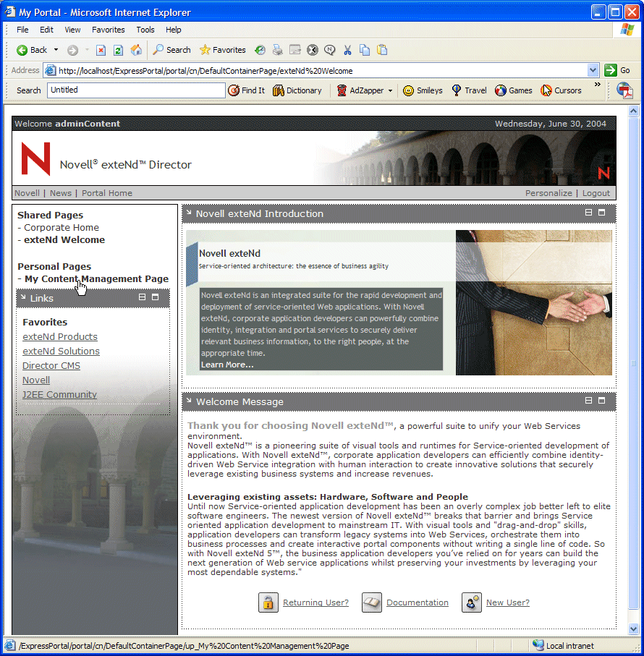This screenshot has height=656, width=644.
Task: Open the Favorites menu
Action: click(x=109, y=30)
